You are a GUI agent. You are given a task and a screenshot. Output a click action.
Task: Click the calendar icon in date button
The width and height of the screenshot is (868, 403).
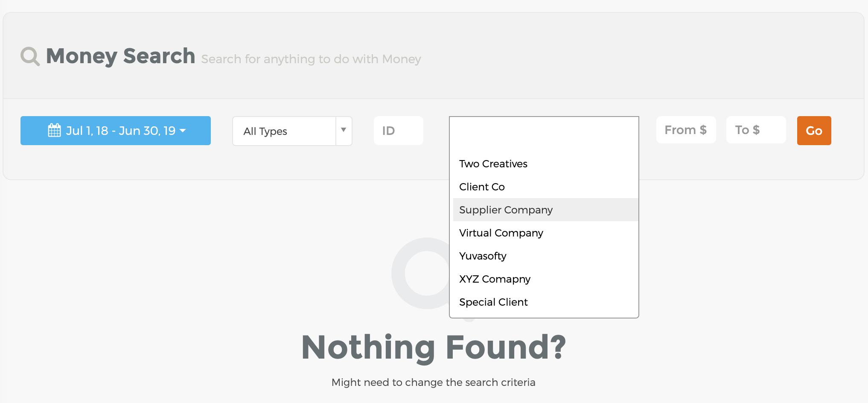click(x=54, y=130)
